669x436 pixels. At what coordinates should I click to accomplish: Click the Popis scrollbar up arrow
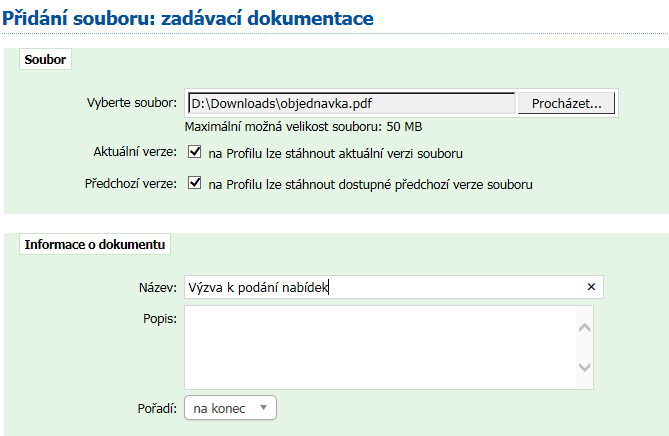585,328
